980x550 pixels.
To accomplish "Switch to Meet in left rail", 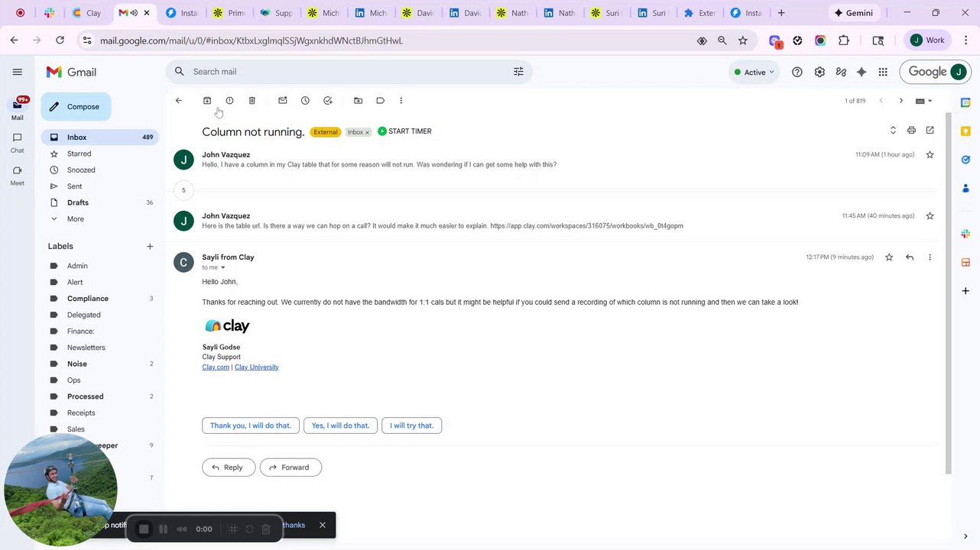I will [17, 175].
